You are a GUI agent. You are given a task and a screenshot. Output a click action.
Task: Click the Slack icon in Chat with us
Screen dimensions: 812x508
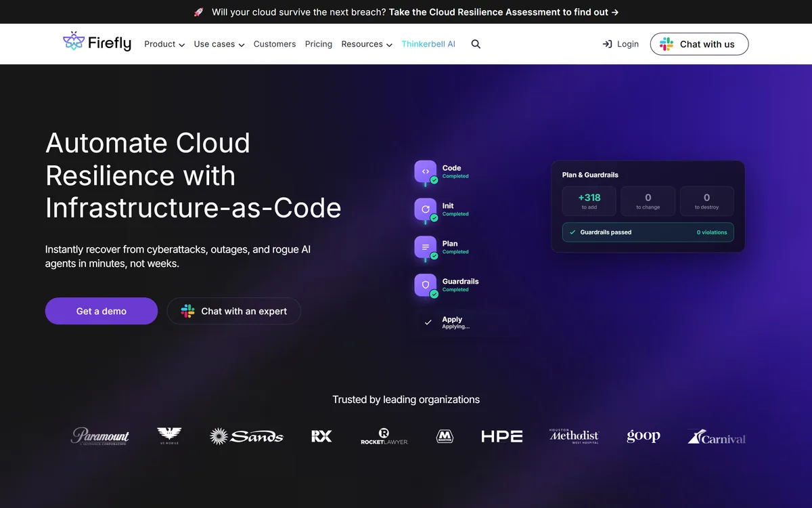tap(667, 44)
